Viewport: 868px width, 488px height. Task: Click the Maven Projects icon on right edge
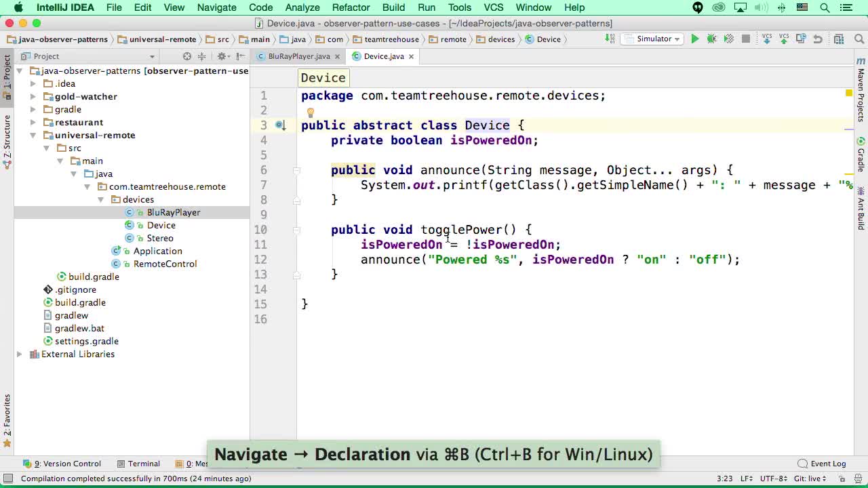click(x=861, y=88)
